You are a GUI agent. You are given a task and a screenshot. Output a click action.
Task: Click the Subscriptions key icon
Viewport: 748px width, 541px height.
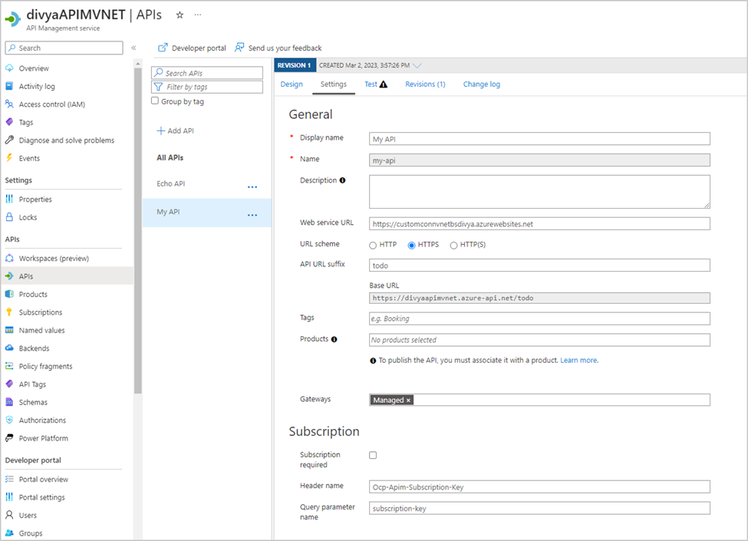point(10,312)
